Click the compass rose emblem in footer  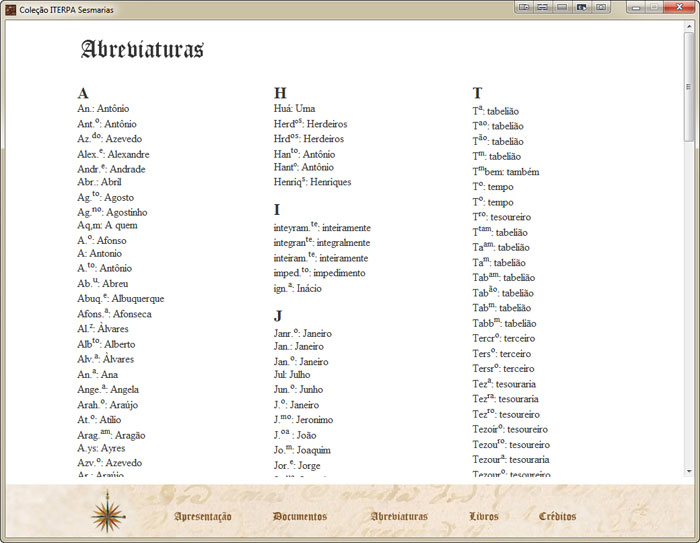click(107, 513)
